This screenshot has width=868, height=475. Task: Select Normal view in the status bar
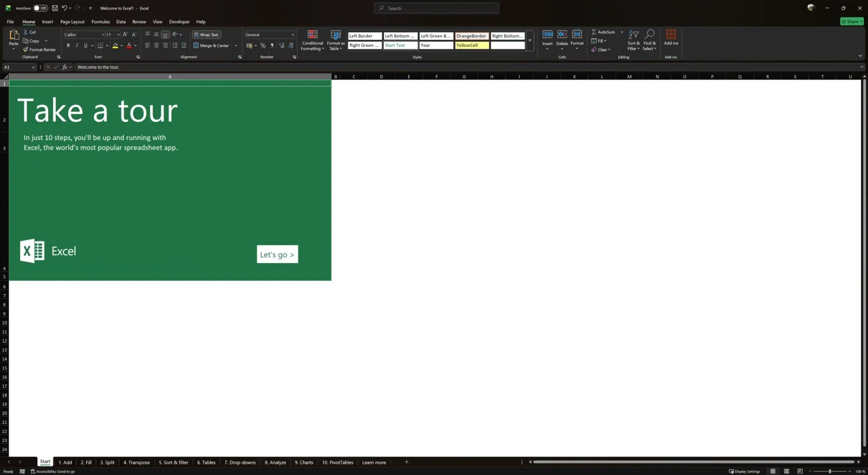click(772, 471)
